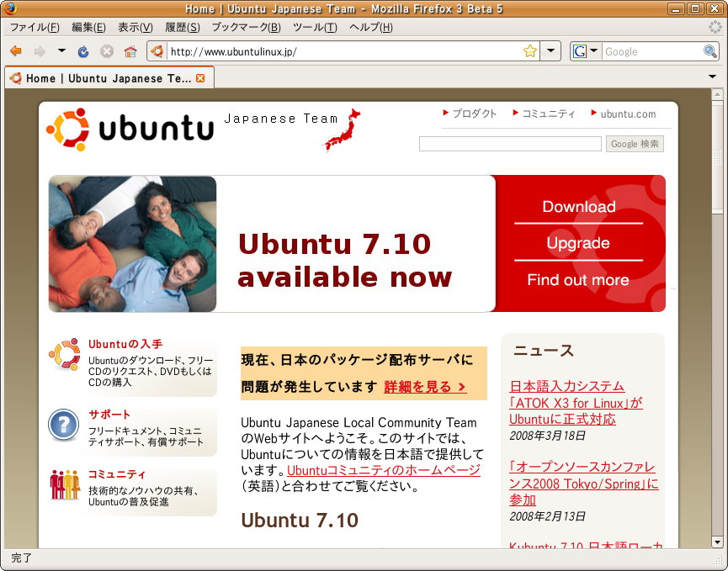728x571 pixels.
Task: Click the community people icon
Action: 65,484
